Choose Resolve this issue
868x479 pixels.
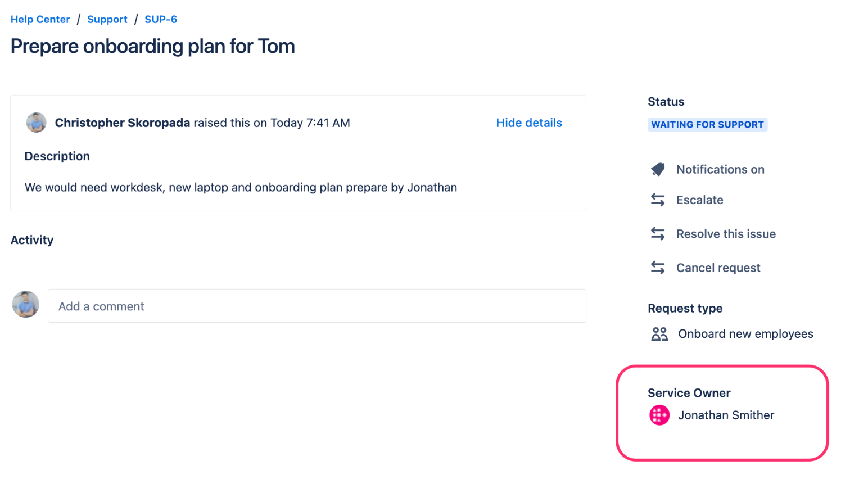point(726,234)
